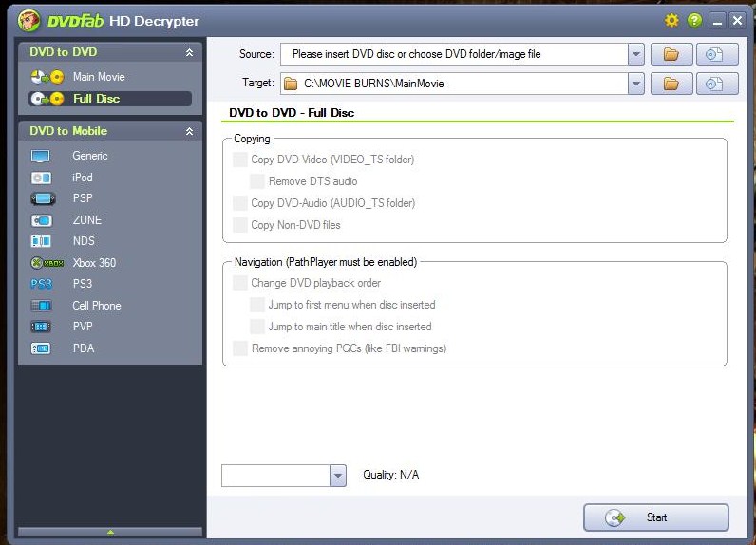The image size is (756, 545).
Task: Enable Jump to main title option
Action: click(257, 327)
